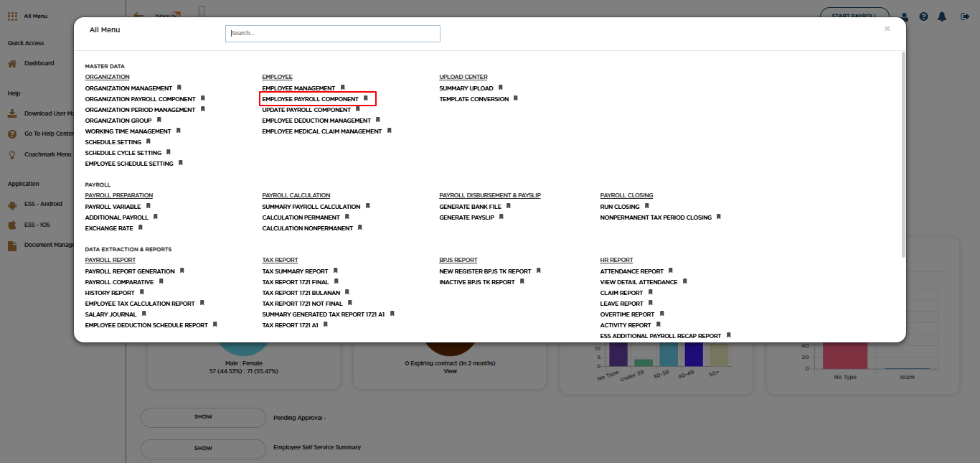Open Summary Payroll Calculation page
Screen dimensions: 980x463
[311, 207]
